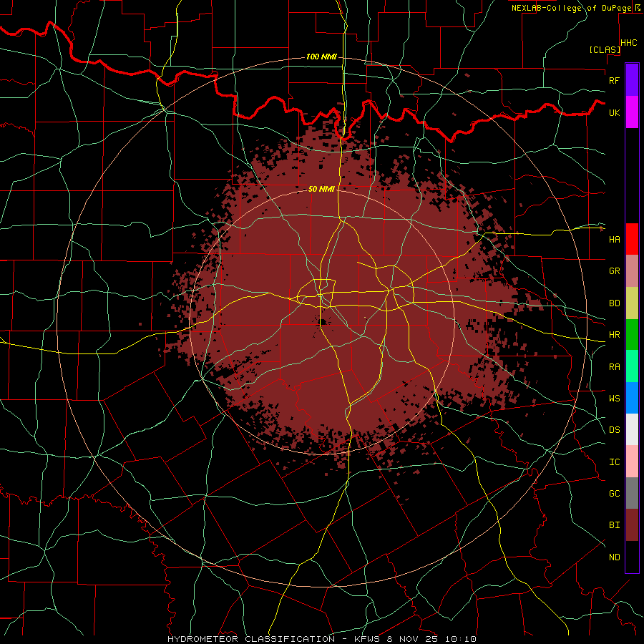This screenshot has width=644, height=644.
Task: Click the dark red BI legend swatch
Action: [632, 525]
